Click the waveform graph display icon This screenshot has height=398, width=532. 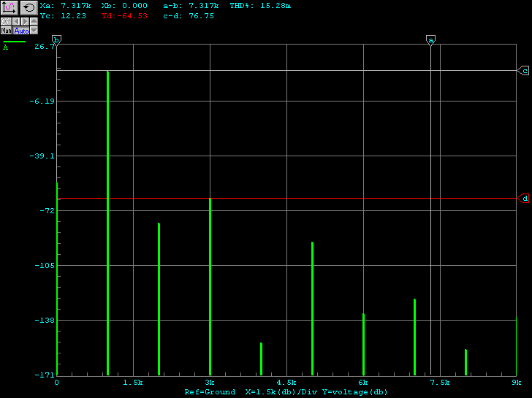9,7
